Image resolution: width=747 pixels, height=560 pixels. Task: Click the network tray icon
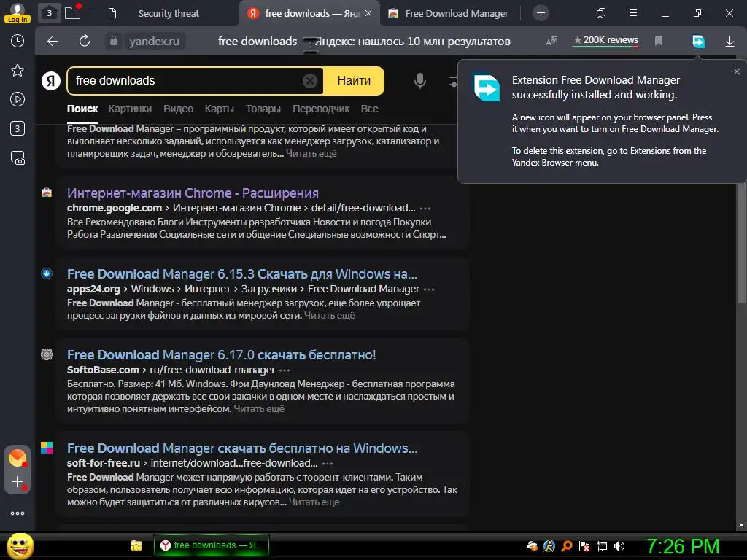pyautogui.click(x=602, y=546)
